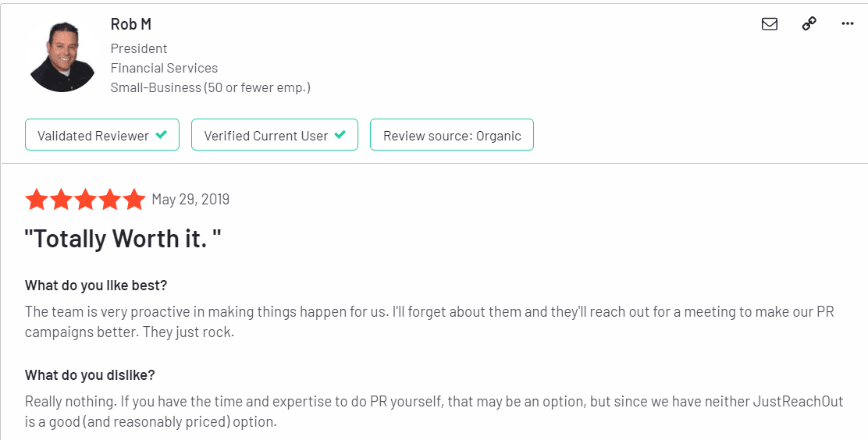This screenshot has width=868, height=440.
Task: Click the "What do you like best?" heading
Action: click(x=96, y=286)
